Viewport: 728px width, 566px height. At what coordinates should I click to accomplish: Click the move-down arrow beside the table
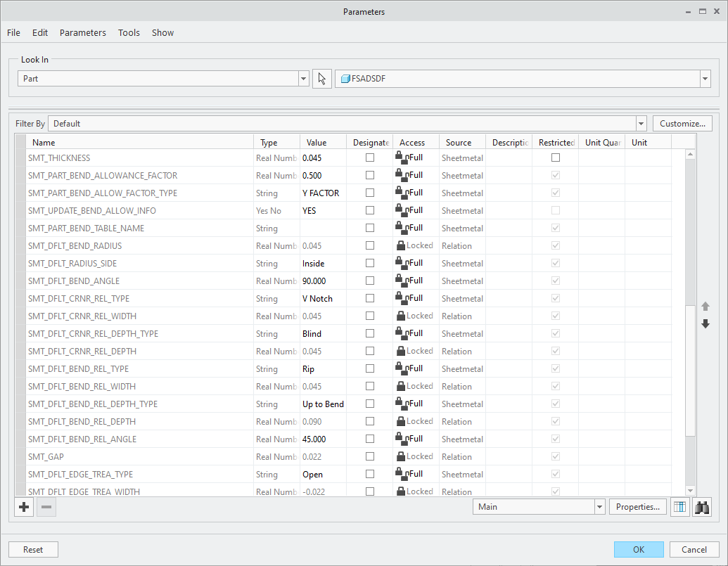(x=705, y=323)
